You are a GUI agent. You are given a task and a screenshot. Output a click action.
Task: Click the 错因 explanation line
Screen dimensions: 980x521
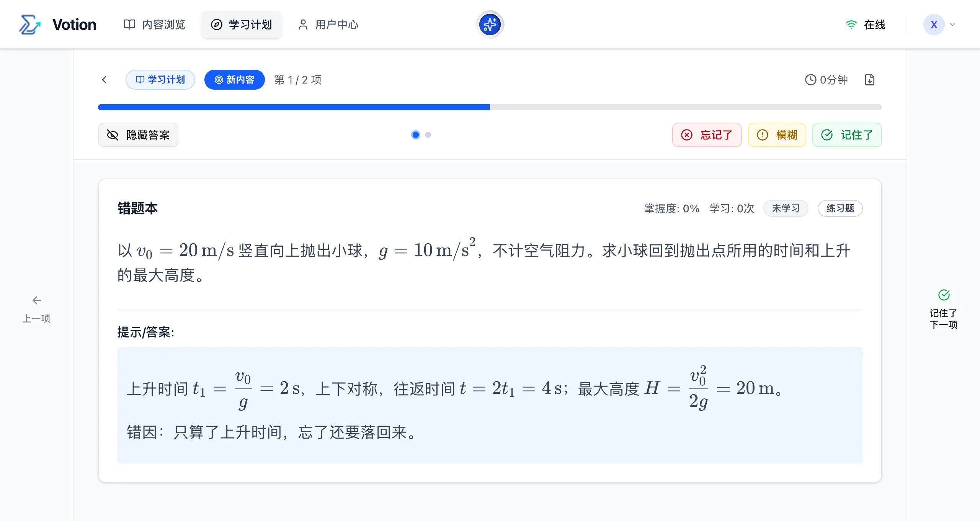pos(271,432)
